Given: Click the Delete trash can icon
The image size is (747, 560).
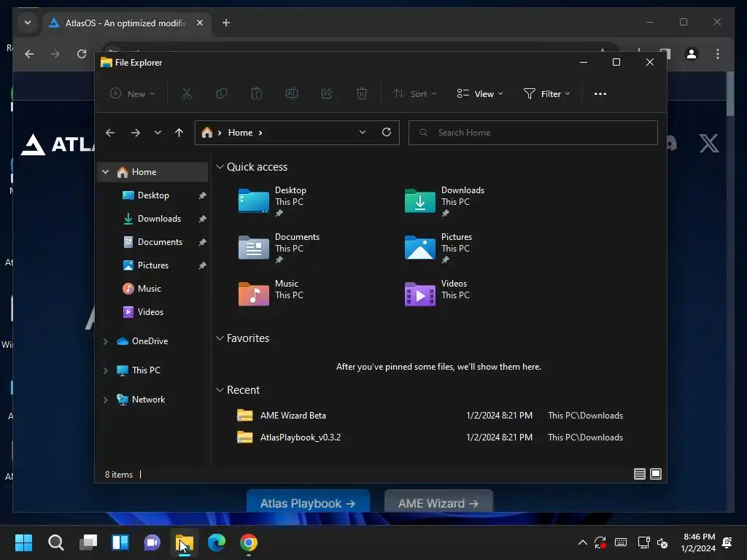Looking at the screenshot, I should (x=362, y=94).
